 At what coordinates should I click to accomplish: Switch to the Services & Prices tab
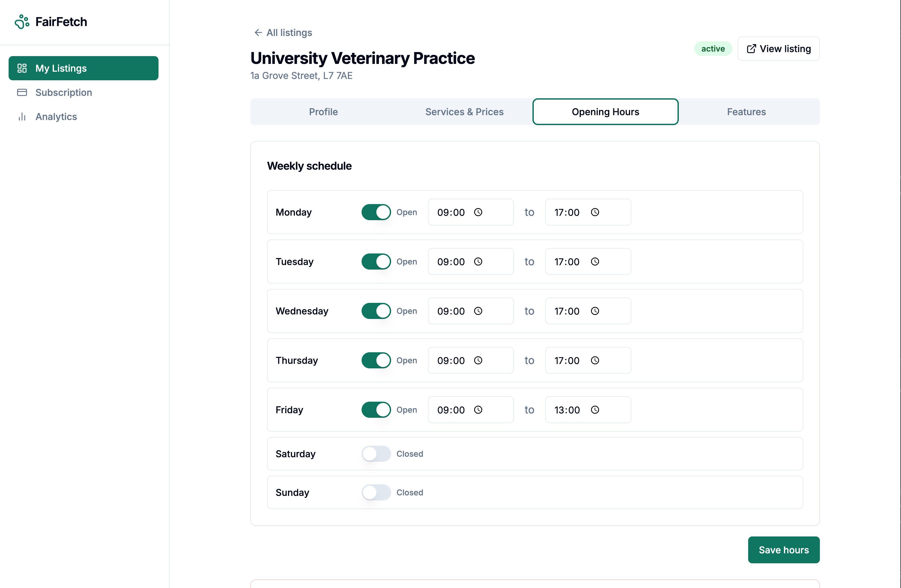point(464,112)
